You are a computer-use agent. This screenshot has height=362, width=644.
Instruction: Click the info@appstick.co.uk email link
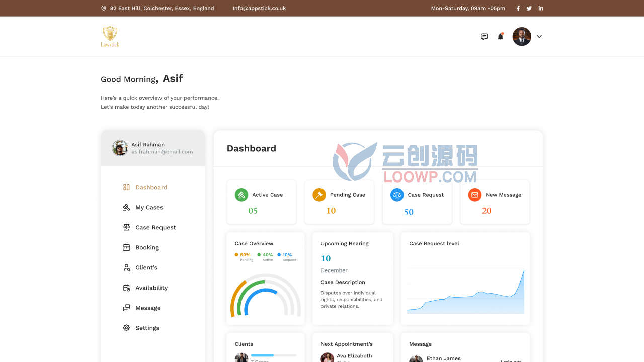point(259,8)
